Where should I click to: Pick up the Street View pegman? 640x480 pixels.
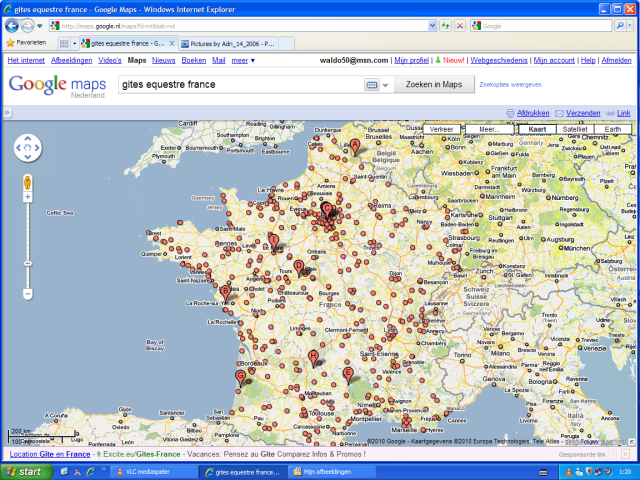(27, 182)
